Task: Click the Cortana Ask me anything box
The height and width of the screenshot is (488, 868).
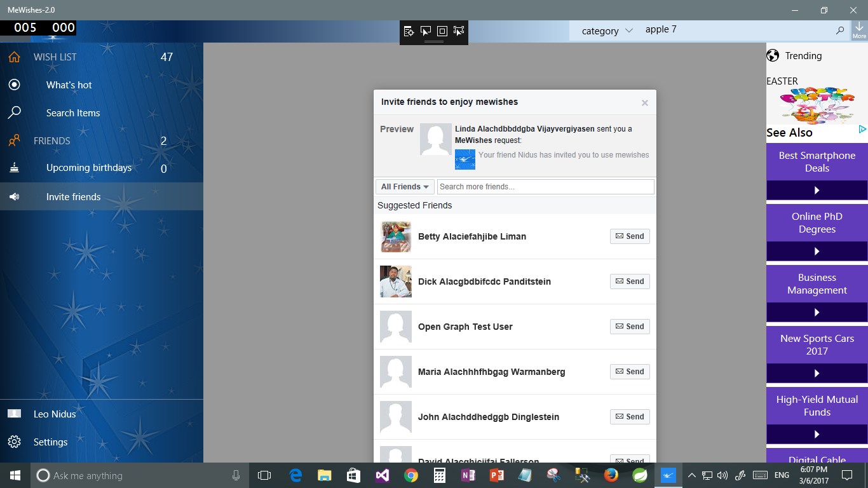Action: coord(140,475)
